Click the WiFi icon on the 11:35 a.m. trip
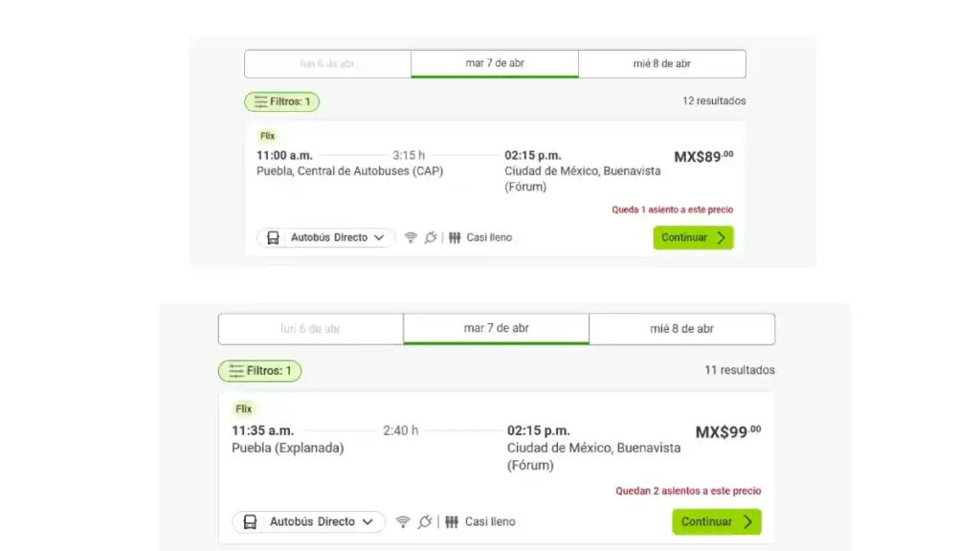Image resolution: width=980 pixels, height=551 pixels. tap(403, 521)
